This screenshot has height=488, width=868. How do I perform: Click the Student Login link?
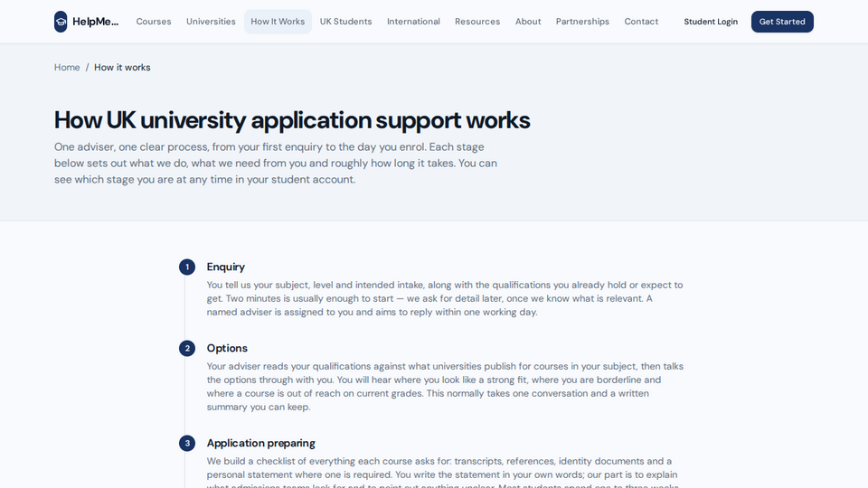pyautogui.click(x=711, y=22)
